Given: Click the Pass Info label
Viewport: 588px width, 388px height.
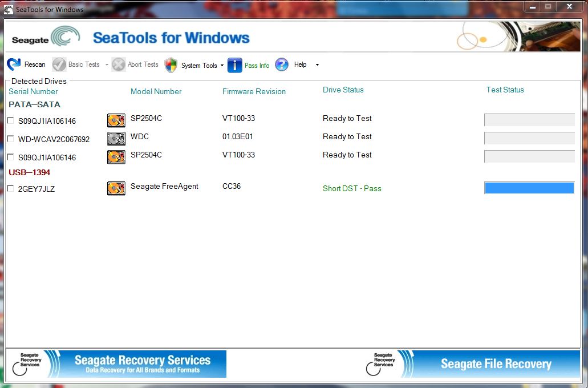Looking at the screenshot, I should (257, 65).
